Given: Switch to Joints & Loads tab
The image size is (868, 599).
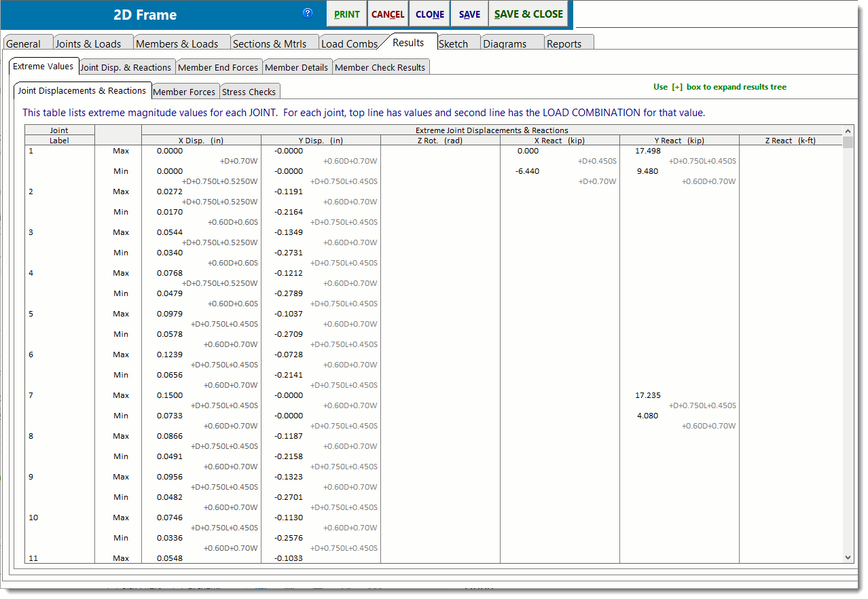Looking at the screenshot, I should [x=88, y=43].
